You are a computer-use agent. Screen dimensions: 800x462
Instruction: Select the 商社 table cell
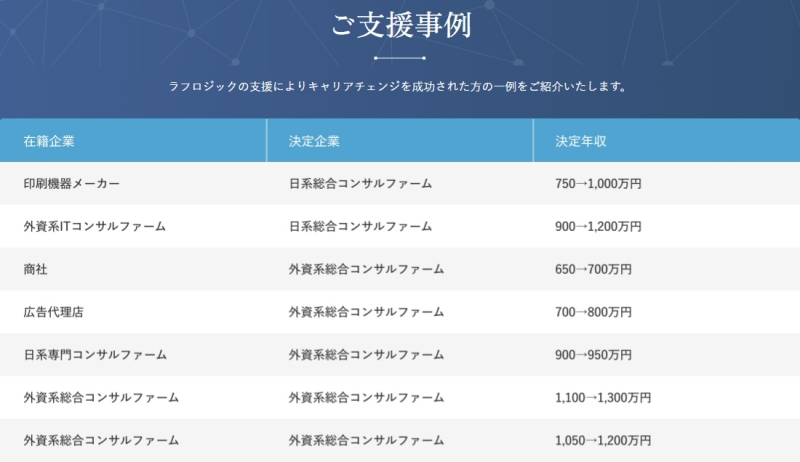pos(35,269)
